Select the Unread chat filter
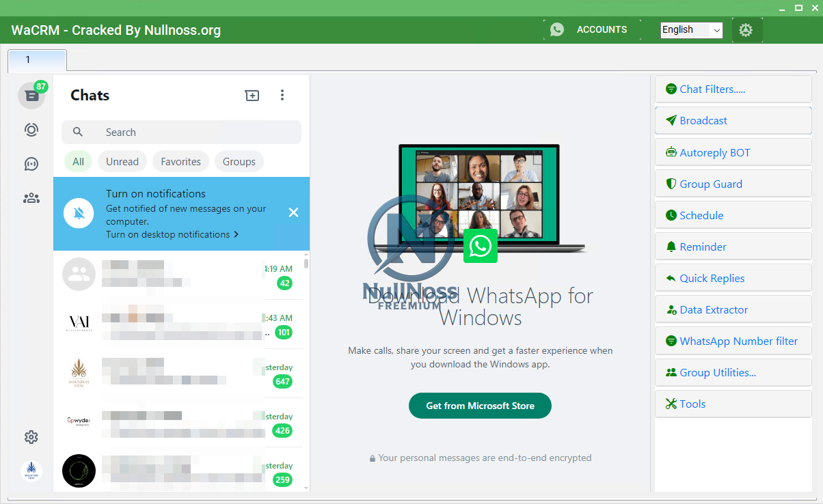 click(122, 162)
